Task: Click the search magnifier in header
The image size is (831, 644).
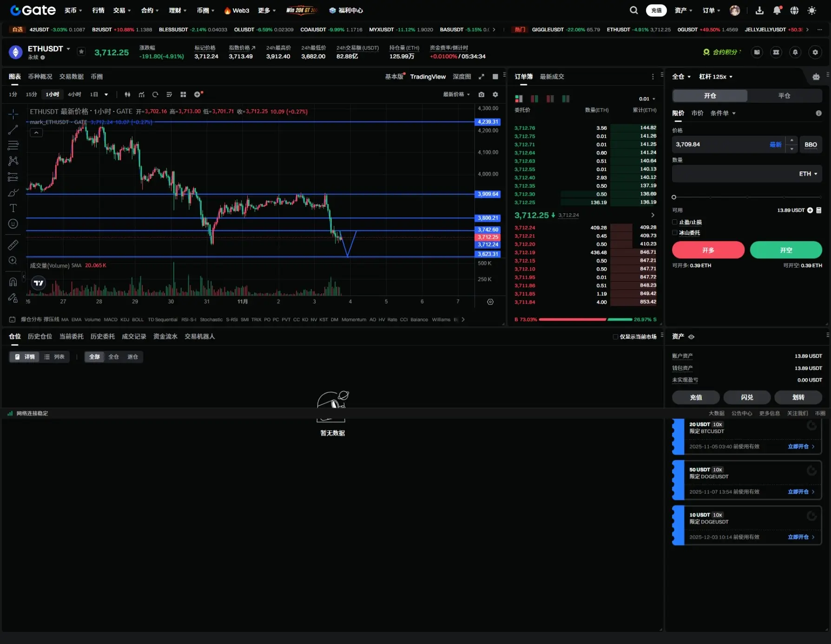Action: (x=633, y=10)
